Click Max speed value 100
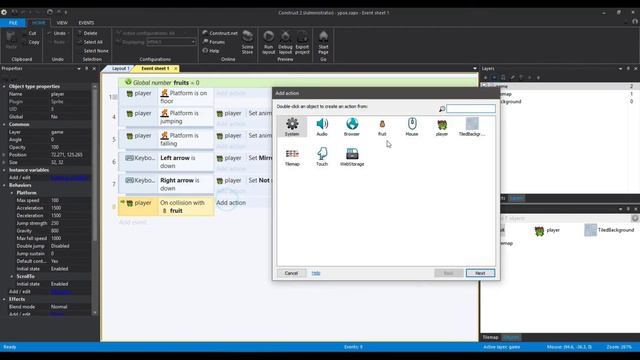 [x=70, y=200]
